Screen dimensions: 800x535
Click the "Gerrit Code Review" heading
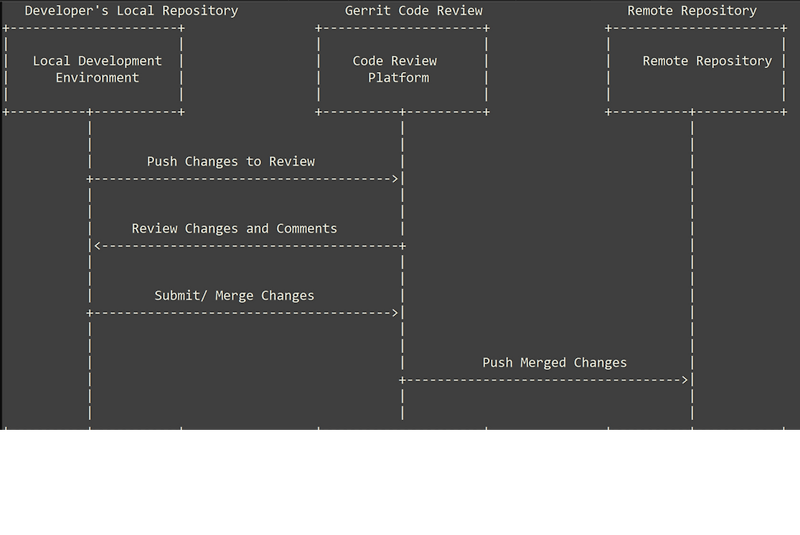point(414,11)
